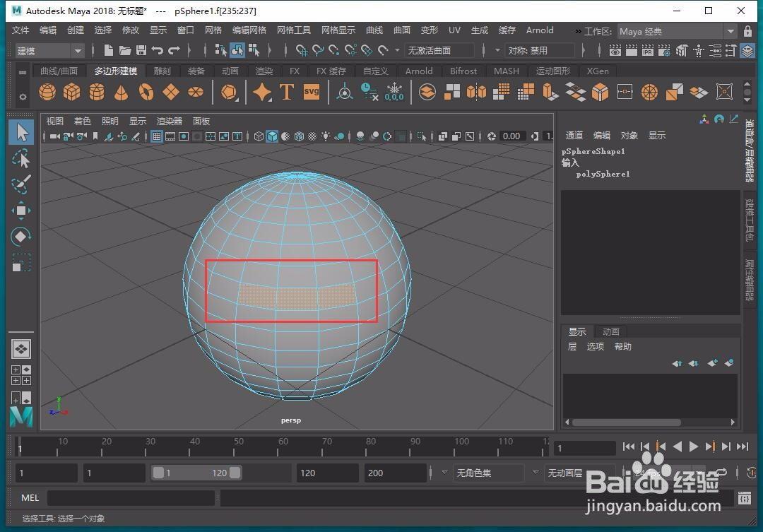This screenshot has width=763, height=532.
Task: Switch to the 动画 layer editor tab
Action: click(x=610, y=331)
